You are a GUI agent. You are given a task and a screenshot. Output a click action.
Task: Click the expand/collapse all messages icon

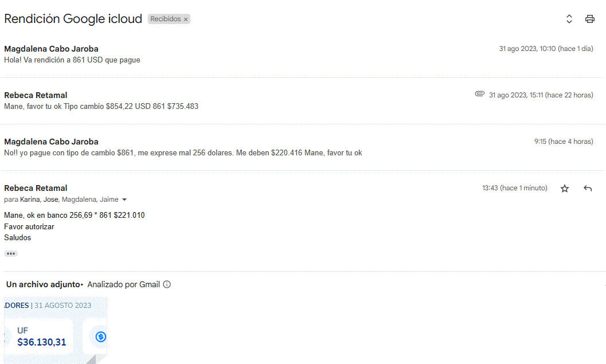click(x=569, y=19)
